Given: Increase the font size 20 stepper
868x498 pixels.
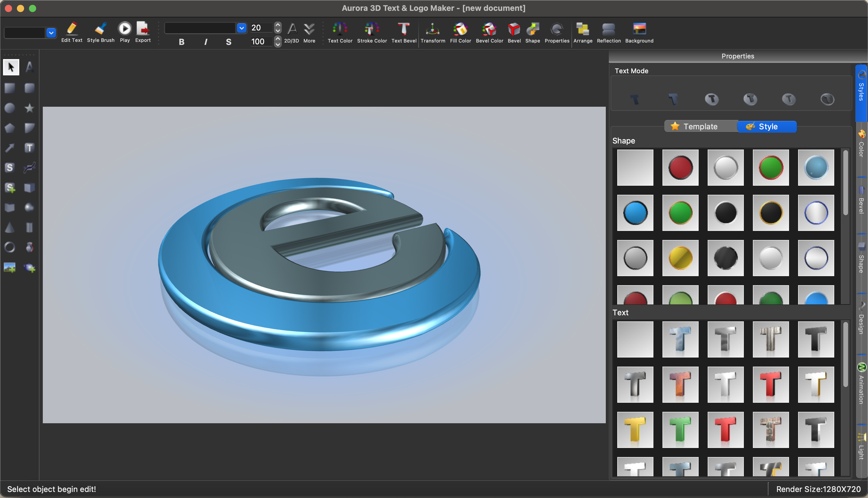Looking at the screenshot, I should coord(278,25).
